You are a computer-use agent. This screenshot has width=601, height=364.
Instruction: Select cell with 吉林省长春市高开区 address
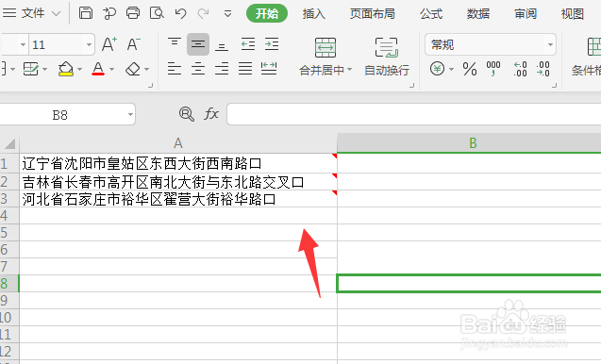pos(178,182)
